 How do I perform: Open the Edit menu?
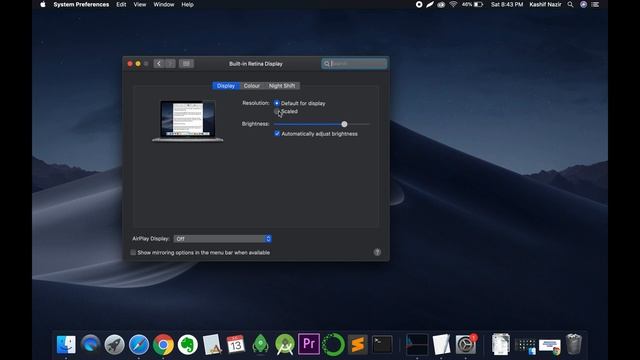tap(121, 4)
